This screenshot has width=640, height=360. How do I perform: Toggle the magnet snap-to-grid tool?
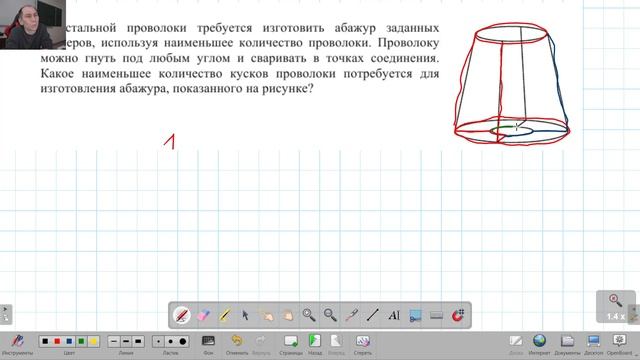[x=458, y=315]
